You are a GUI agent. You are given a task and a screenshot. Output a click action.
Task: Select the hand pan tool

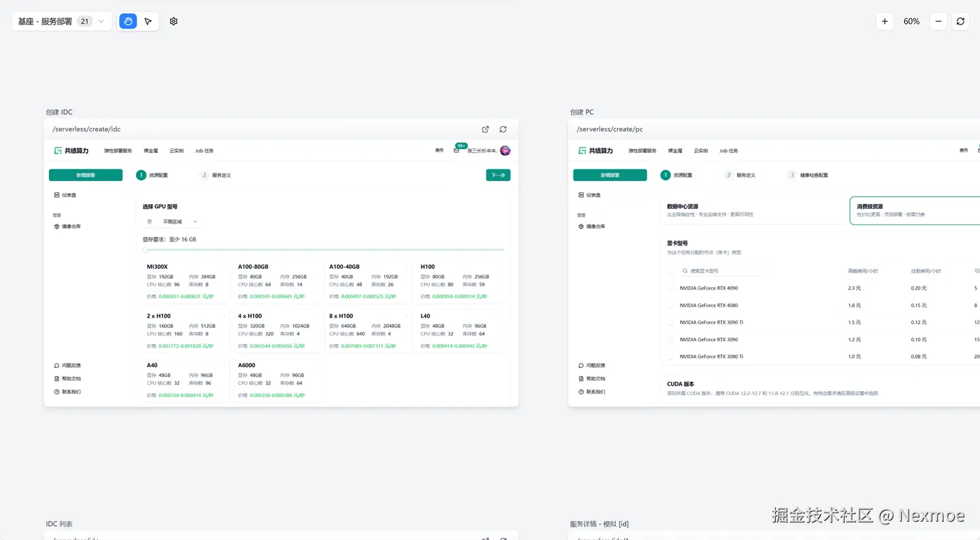[x=128, y=21]
